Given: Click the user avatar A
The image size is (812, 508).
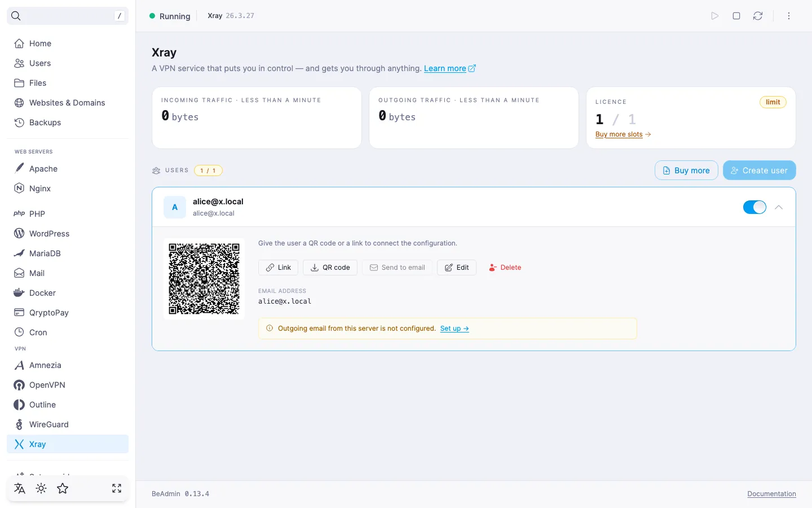Looking at the screenshot, I should [175, 207].
